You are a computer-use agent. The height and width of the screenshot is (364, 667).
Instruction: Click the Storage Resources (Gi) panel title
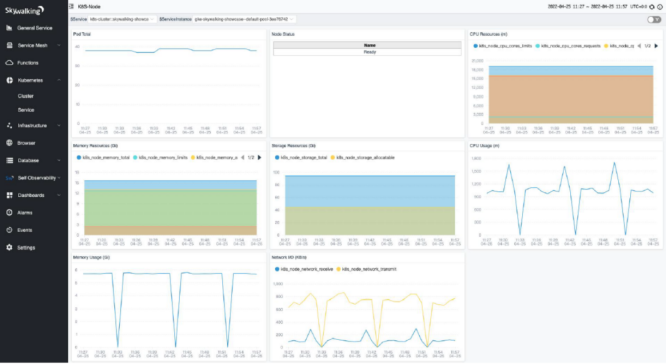pyautogui.click(x=294, y=146)
